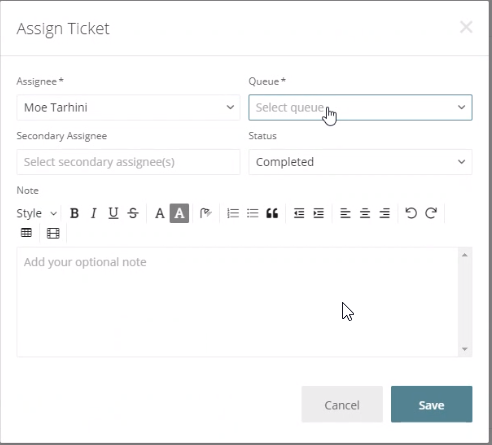Toggle Underline formatting button
This screenshot has height=445, width=492.
click(113, 213)
